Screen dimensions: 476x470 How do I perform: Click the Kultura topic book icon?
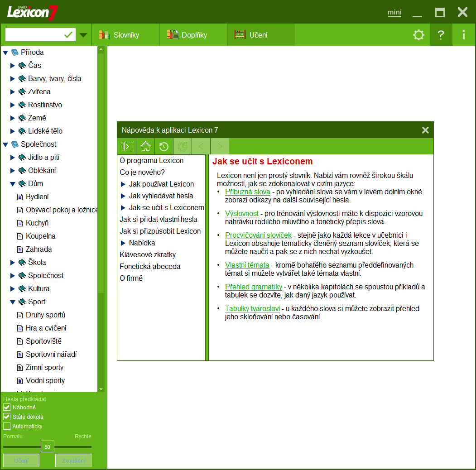[22, 289]
